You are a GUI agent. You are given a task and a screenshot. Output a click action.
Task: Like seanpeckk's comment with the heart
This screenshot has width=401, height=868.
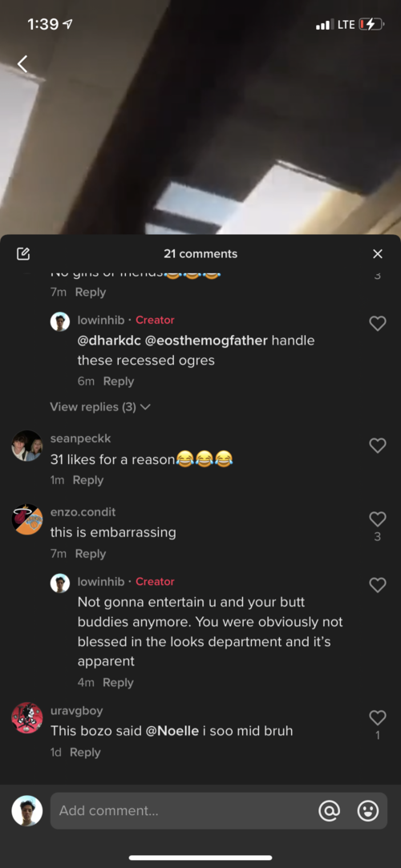point(377,445)
